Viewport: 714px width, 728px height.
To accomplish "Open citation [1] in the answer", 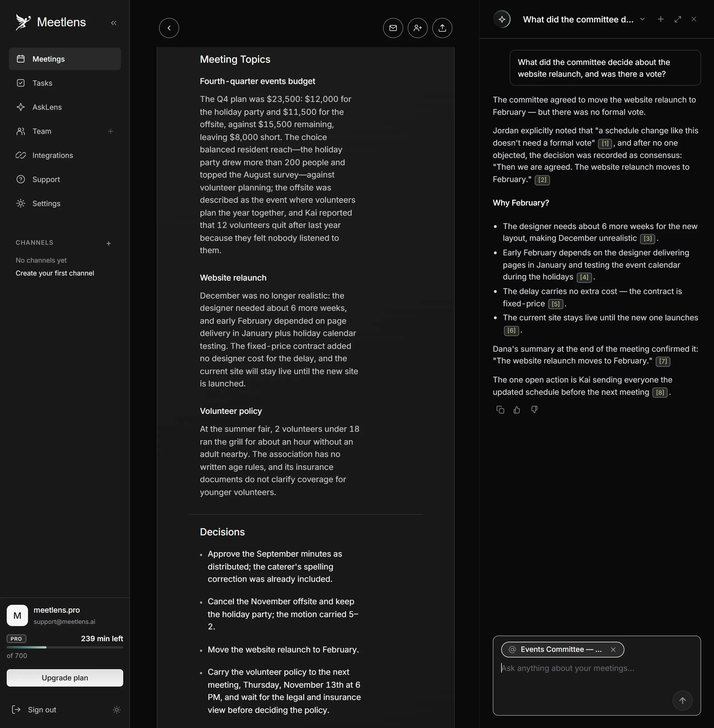I will click(x=605, y=143).
